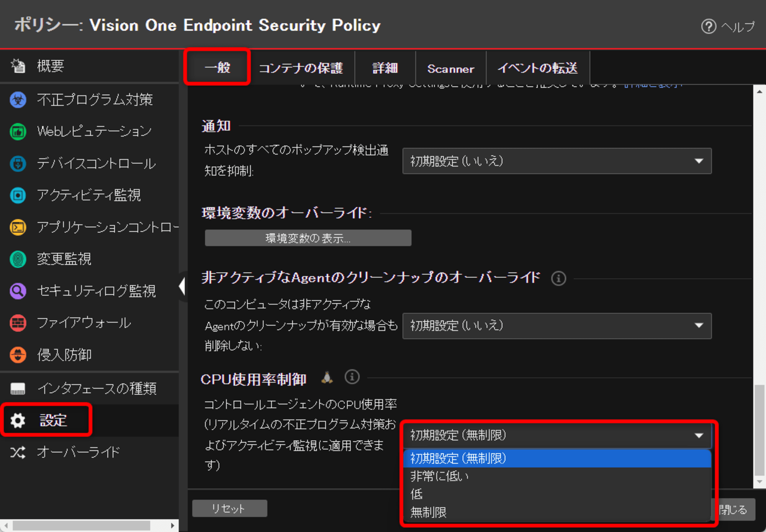The image size is (766, 532).
Task: Click the sidebar horizontal scrollbar left arrow
Action: pyautogui.click(x=6, y=525)
